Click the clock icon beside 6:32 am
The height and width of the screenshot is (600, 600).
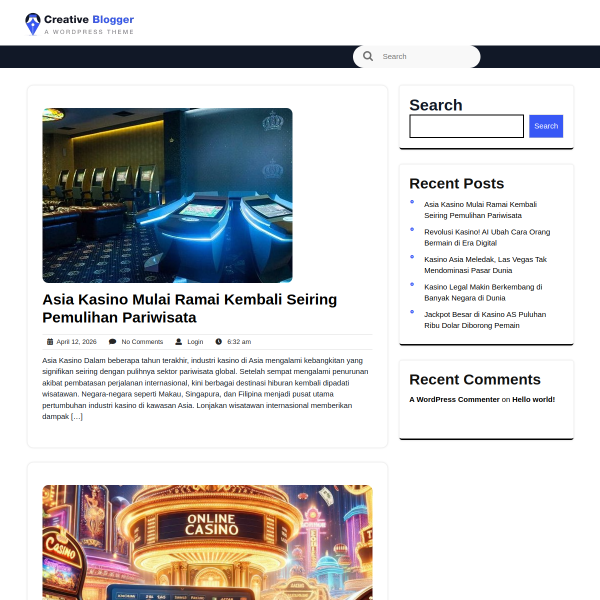[x=218, y=342]
